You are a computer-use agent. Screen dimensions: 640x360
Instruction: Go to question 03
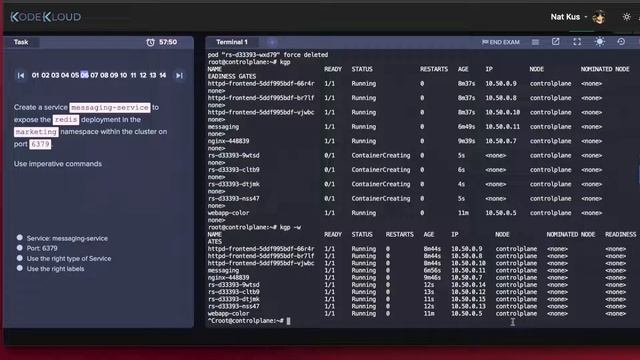55,76
